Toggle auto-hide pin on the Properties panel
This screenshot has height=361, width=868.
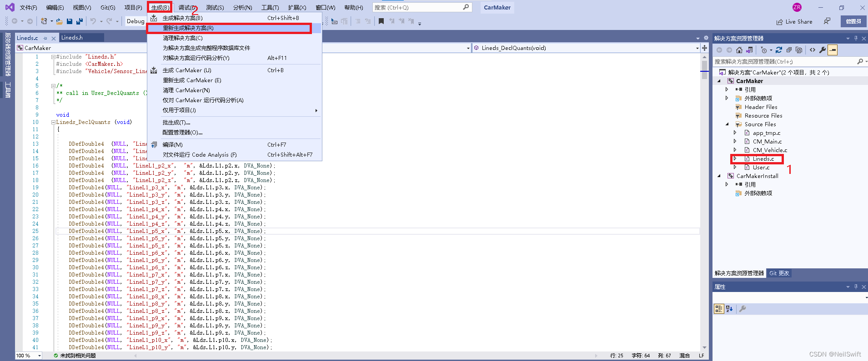click(x=856, y=287)
